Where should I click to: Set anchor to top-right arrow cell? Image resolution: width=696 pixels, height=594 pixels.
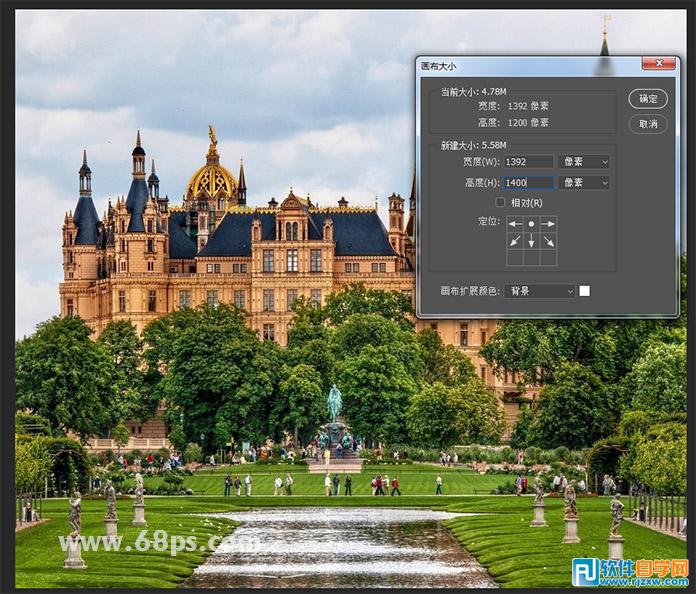(x=548, y=224)
